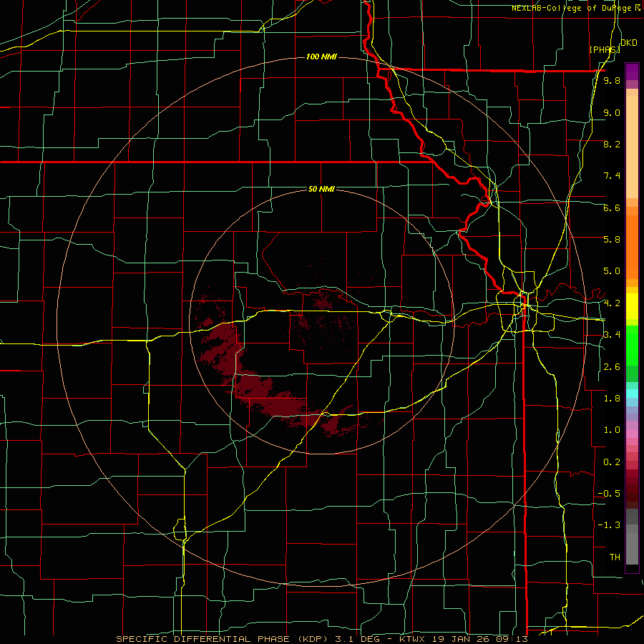Image resolution: width=644 pixels, height=644 pixels.
Task: Click the DKD product label
Action: pos(629,43)
